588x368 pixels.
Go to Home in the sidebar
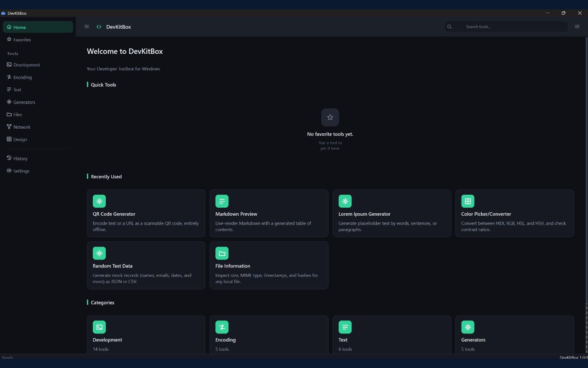[38, 27]
